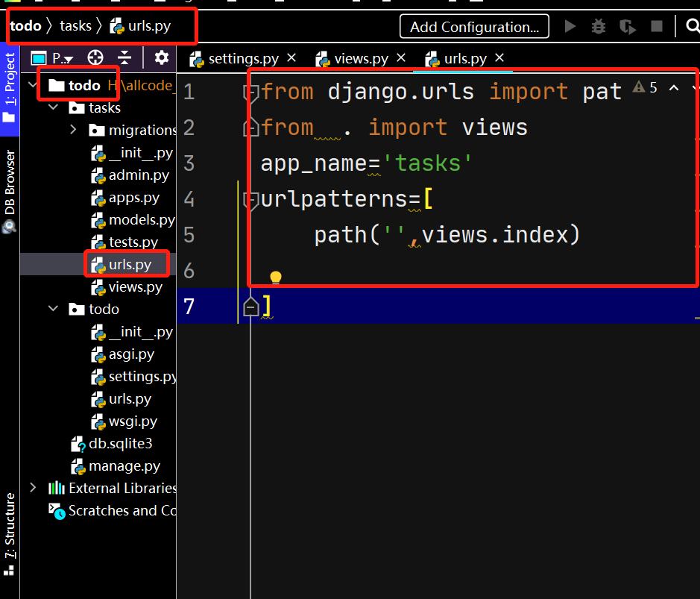Open the DB Browser tool window

pos(10,191)
